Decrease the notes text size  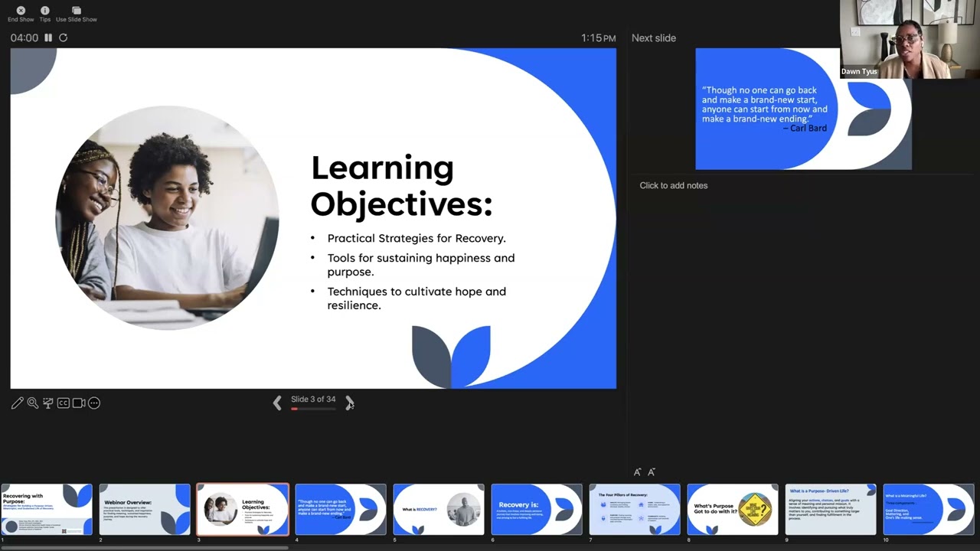point(652,472)
